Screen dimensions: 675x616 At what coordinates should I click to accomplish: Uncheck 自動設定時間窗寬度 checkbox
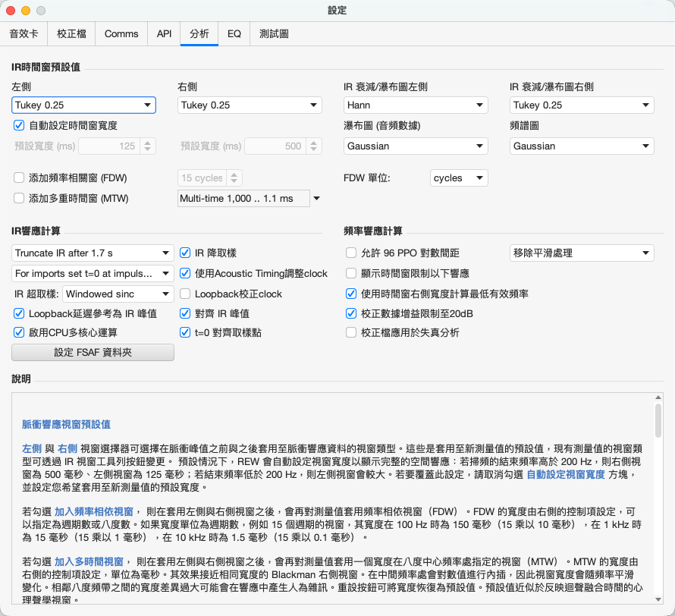point(19,125)
